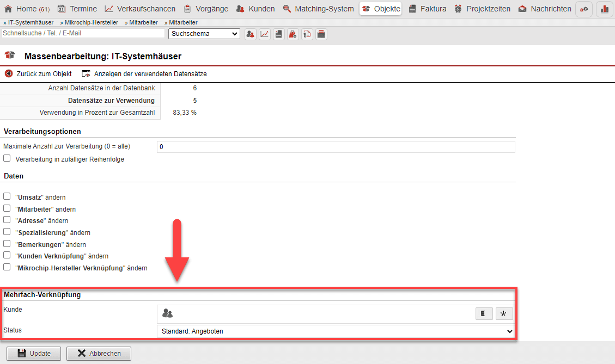
Task: Open the Verkaufschancen tab
Action: (x=140, y=9)
